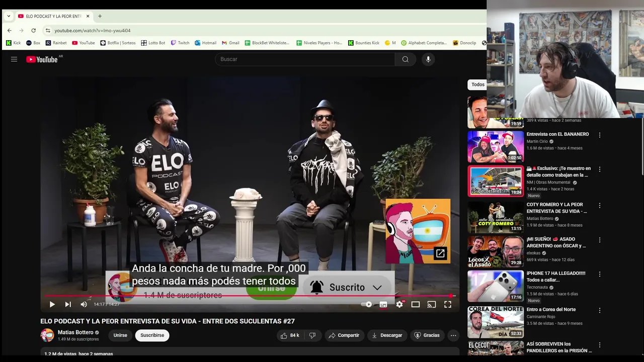
Task: Open player settings gear
Action: tap(399, 304)
